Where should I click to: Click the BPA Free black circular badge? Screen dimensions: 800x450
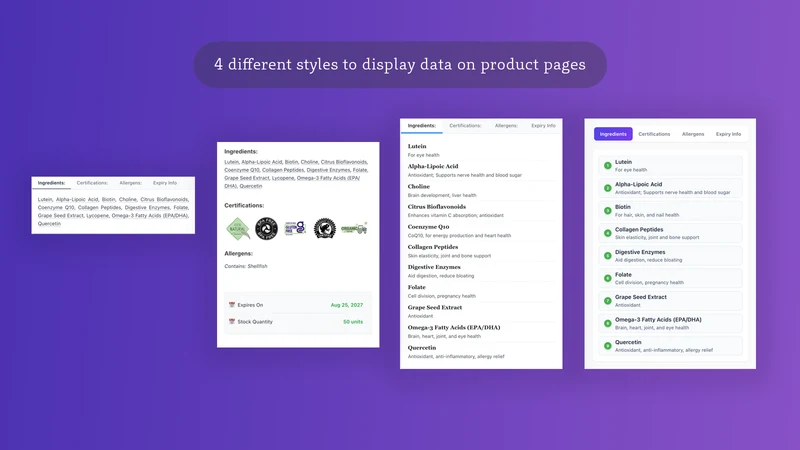[266, 229]
